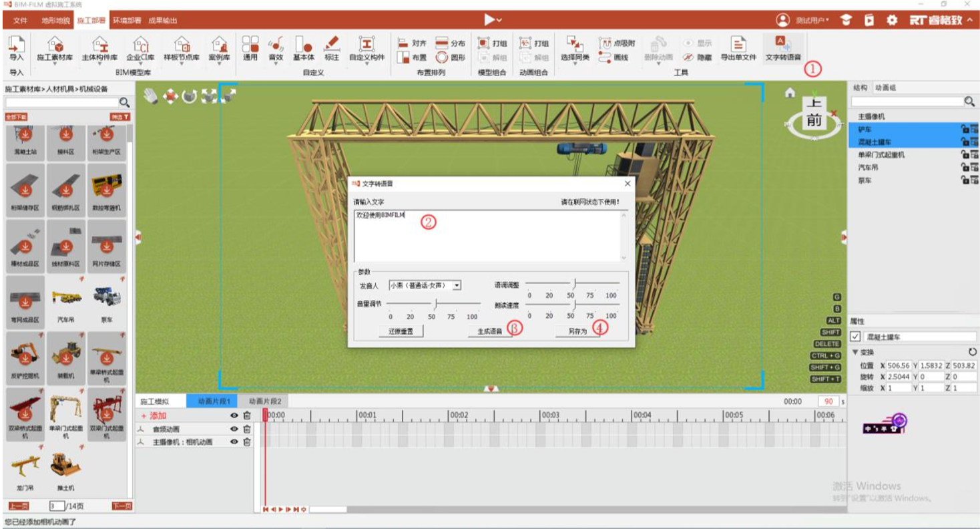This screenshot has height=529, width=980.
Task: Toggle visibility eye for 主摄像机 camera track
Action: point(234,442)
